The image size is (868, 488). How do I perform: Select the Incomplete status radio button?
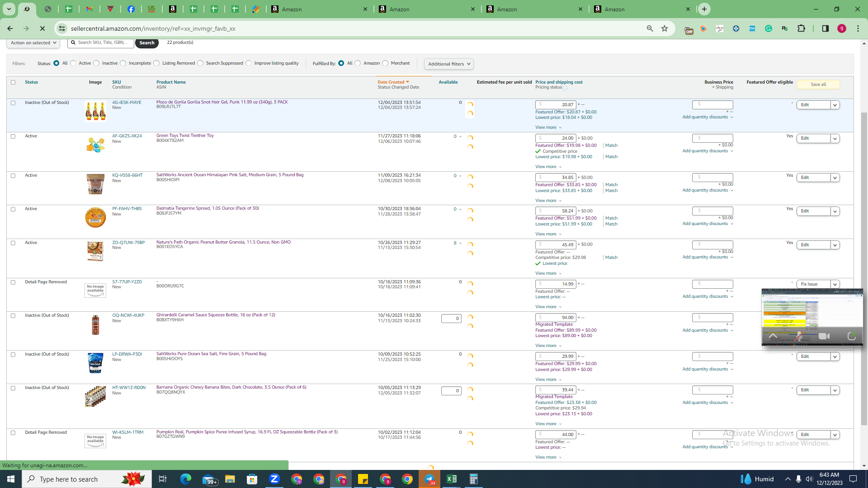point(123,63)
